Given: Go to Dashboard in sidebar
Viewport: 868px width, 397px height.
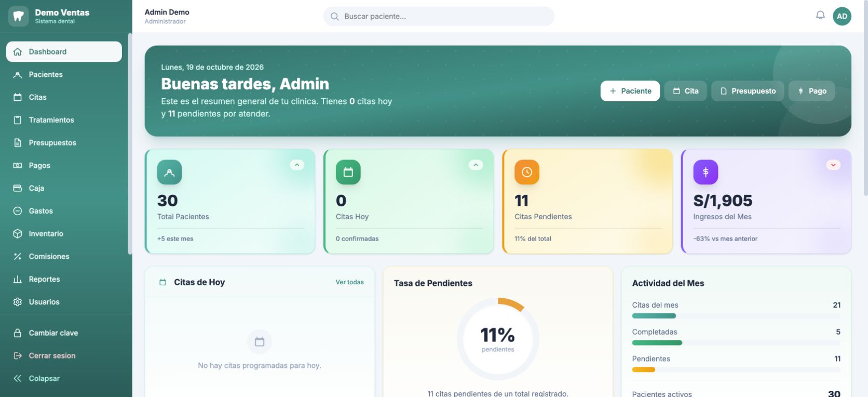Looking at the screenshot, I should coord(64,51).
